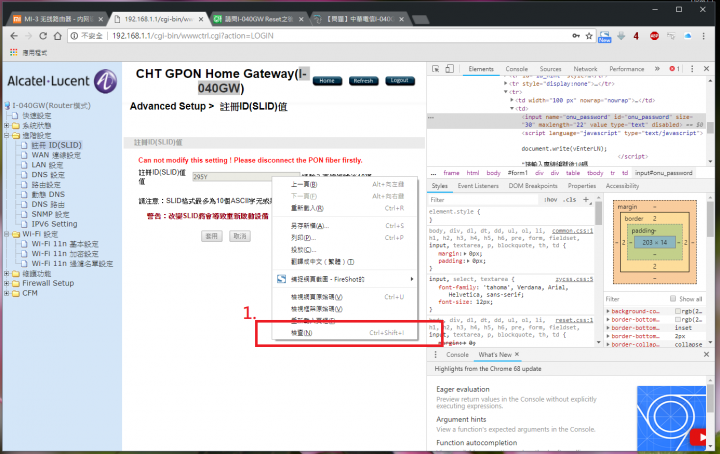Go back with the browser back arrow
Image resolution: width=720 pixels, height=454 pixels.
(14, 36)
